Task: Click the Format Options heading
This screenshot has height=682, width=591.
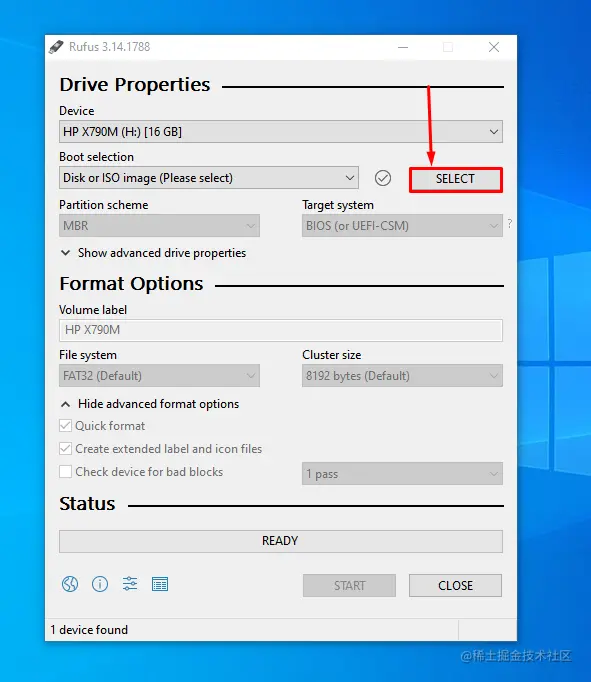Action: [x=131, y=284]
